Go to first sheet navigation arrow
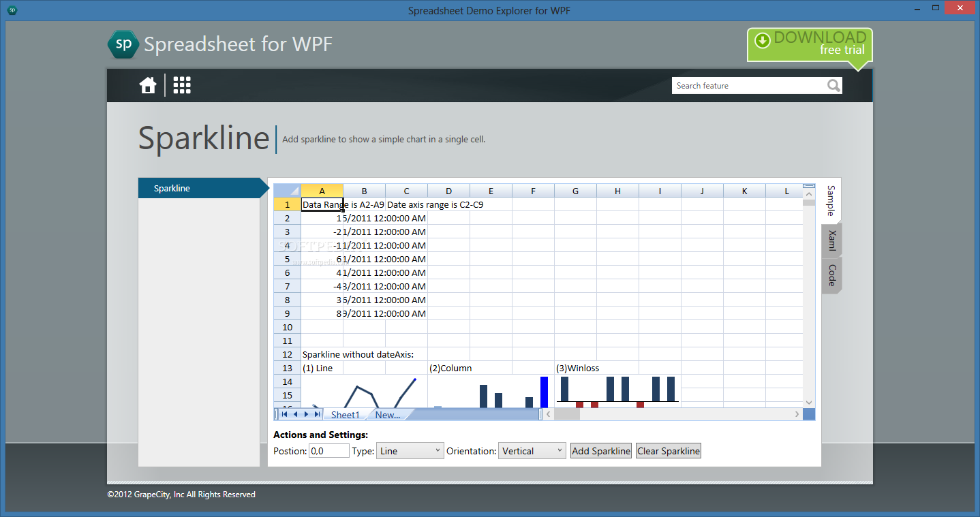Screen dimensions: 980x517 tap(284, 414)
